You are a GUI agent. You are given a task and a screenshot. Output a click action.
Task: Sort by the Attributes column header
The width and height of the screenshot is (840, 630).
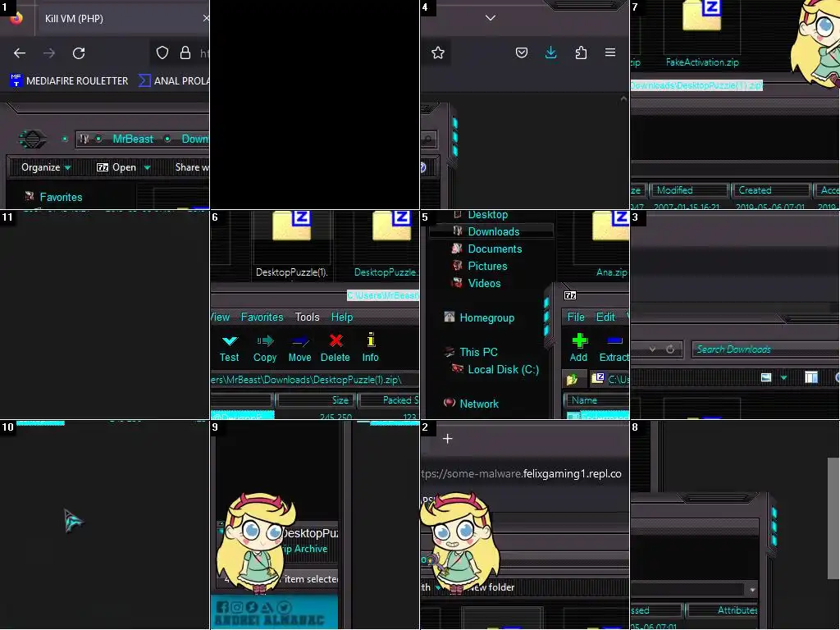pyautogui.click(x=724, y=610)
